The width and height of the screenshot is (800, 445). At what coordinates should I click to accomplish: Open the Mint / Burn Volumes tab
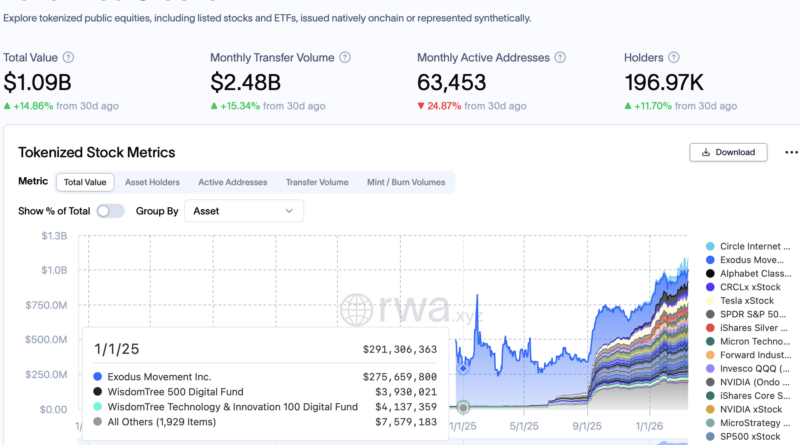click(x=407, y=182)
